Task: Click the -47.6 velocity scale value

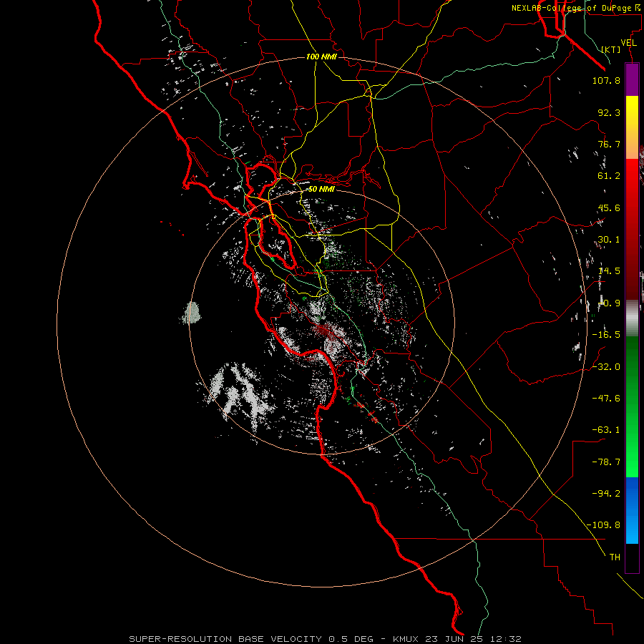Action: [x=606, y=399]
